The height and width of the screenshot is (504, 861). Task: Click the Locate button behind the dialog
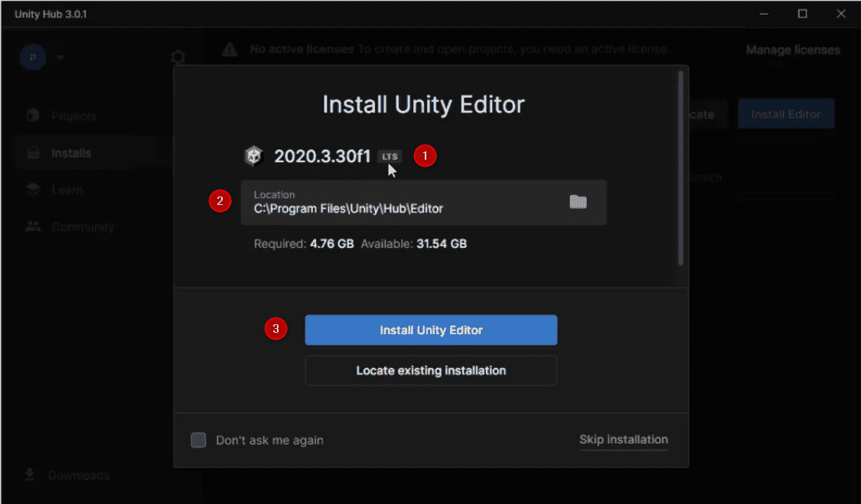[x=708, y=114]
